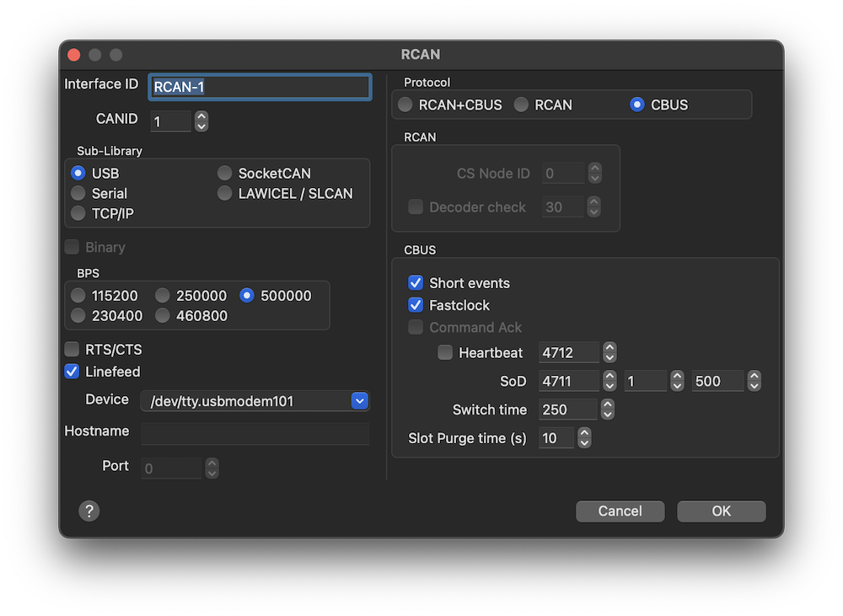
Task: Click the Slot Purge time stepper
Action: [x=583, y=438]
